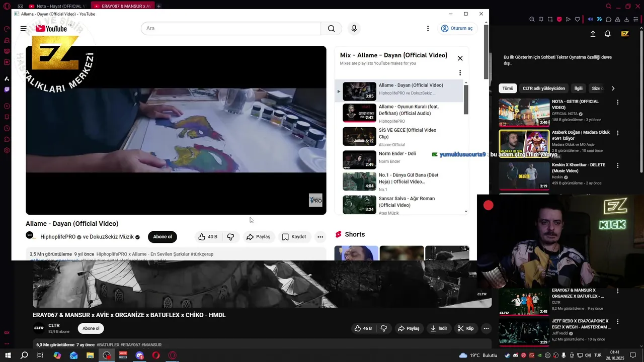Open the YouTube hamburger guide menu
Screen dimensions: 644x362
pyautogui.click(x=23, y=29)
